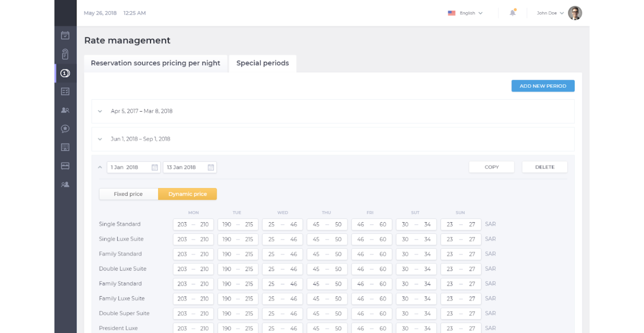Open the building sidebar icon
644x333 pixels.
tap(65, 147)
